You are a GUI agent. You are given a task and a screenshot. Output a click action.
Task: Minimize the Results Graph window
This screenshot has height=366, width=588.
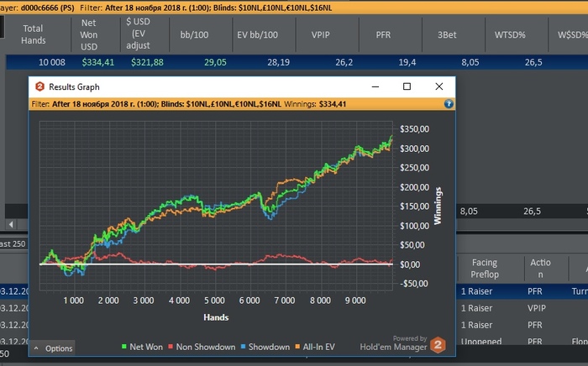click(375, 86)
